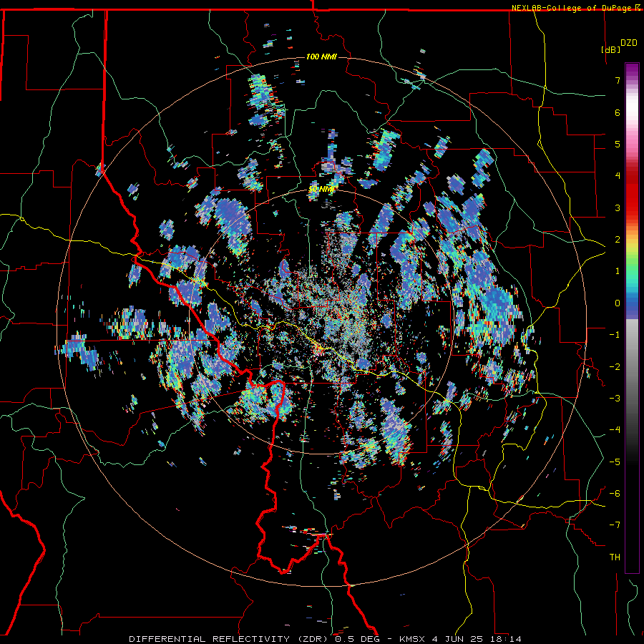Image resolution: width=644 pixels, height=644 pixels.
Task: Click the legend label 2
Action: point(618,240)
